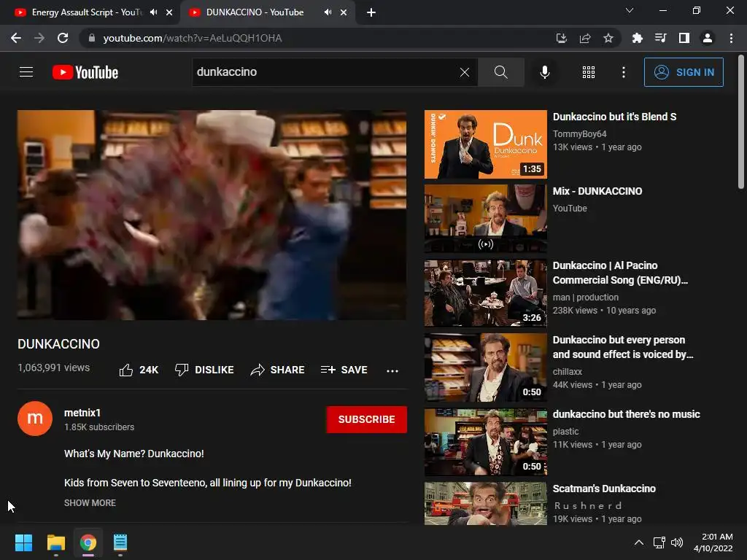
Task: Go forward in browser history
Action: point(39,38)
